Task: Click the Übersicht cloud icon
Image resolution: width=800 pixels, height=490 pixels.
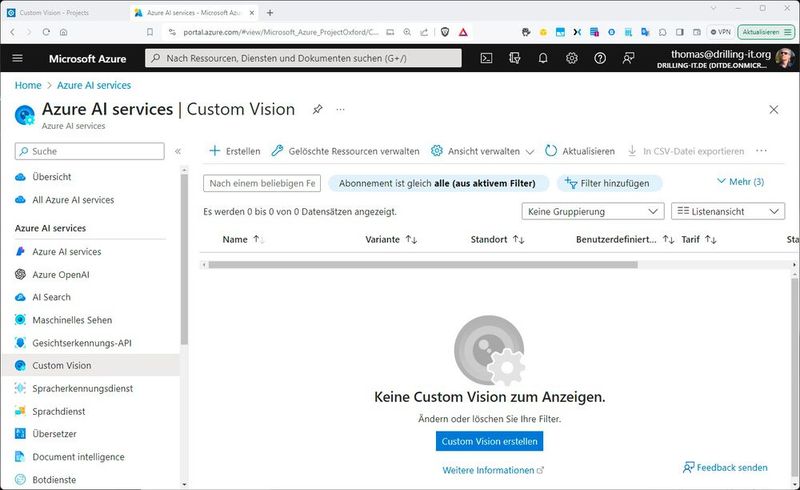Action: 20,177
